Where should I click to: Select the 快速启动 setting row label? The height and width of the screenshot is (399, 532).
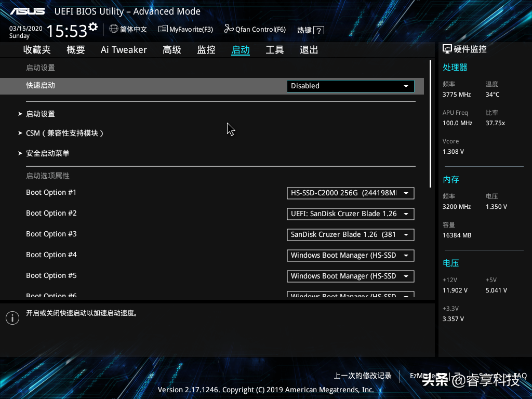[41, 86]
